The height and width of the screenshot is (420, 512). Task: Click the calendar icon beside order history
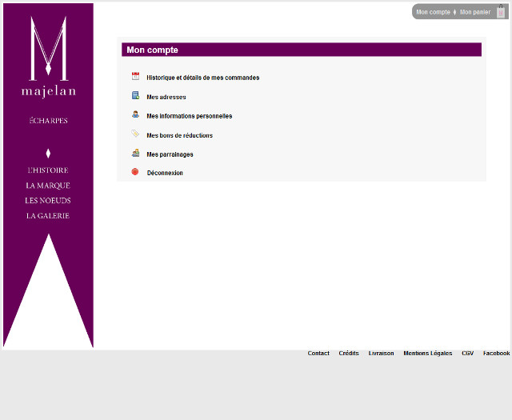point(135,76)
